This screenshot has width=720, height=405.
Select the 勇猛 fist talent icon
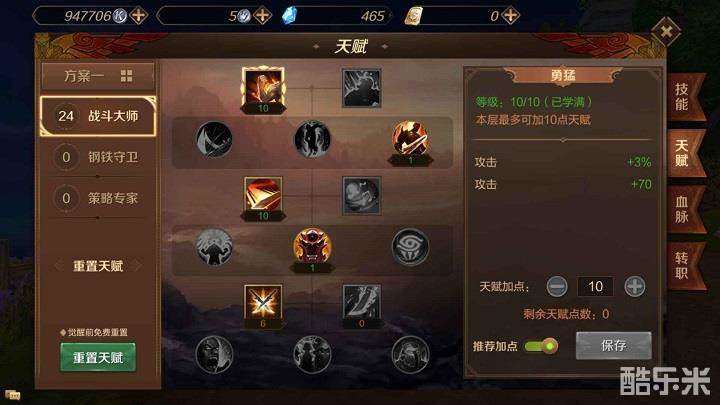(263, 87)
